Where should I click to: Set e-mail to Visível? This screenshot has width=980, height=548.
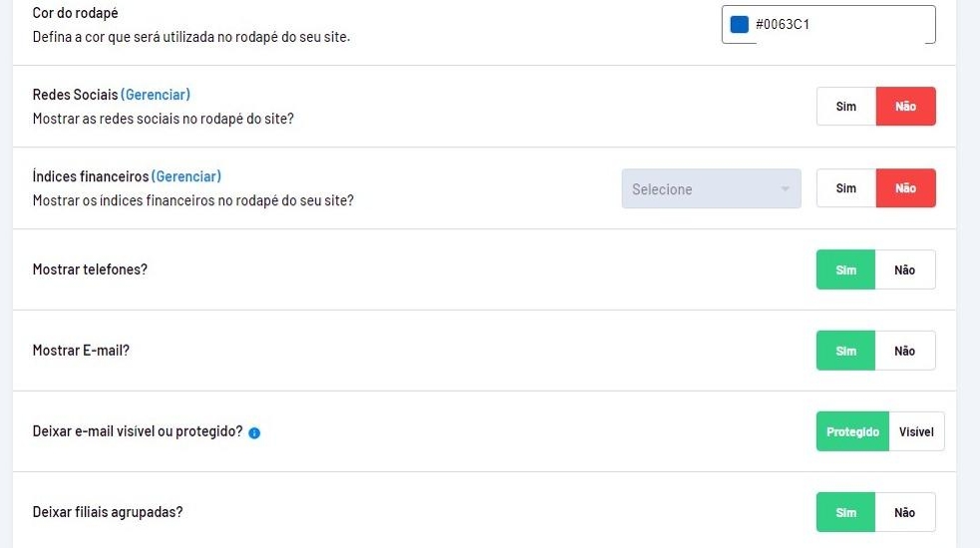click(x=916, y=432)
